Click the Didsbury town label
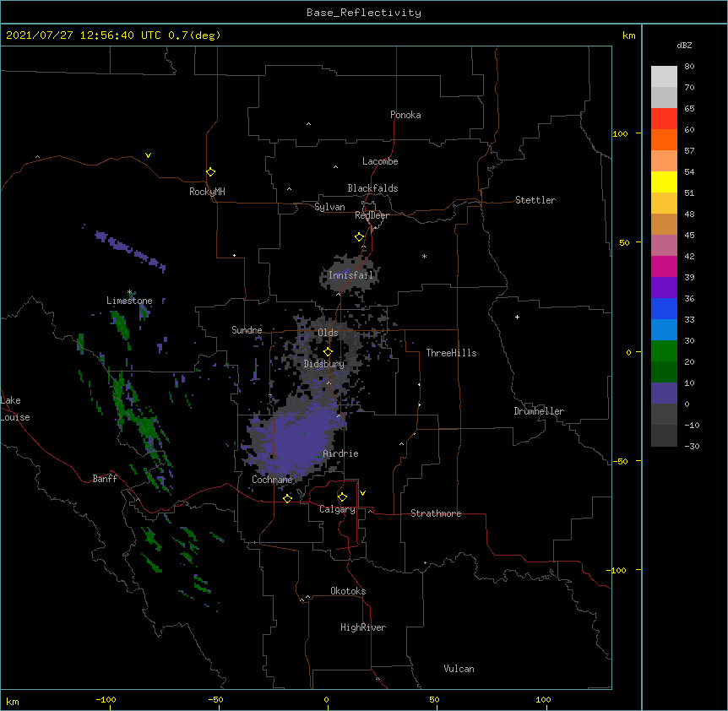728x711 pixels. (324, 364)
